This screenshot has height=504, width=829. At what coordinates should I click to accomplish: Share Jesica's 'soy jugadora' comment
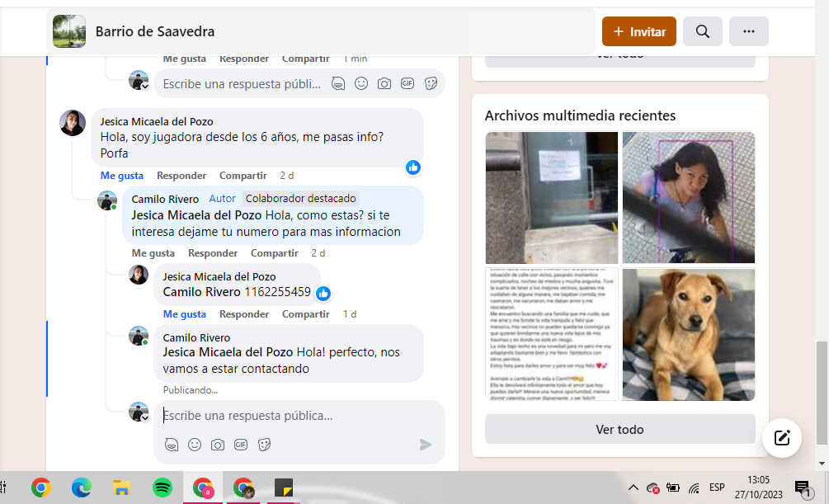243,176
